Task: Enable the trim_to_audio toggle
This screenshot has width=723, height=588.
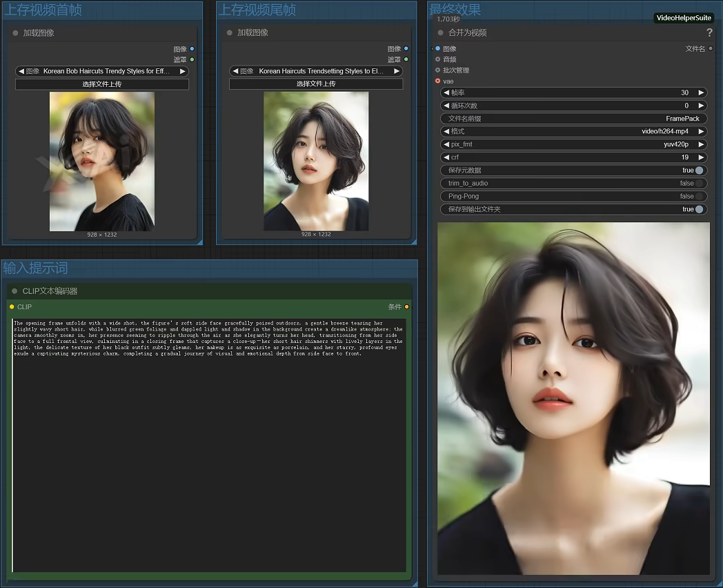Action: (x=699, y=184)
